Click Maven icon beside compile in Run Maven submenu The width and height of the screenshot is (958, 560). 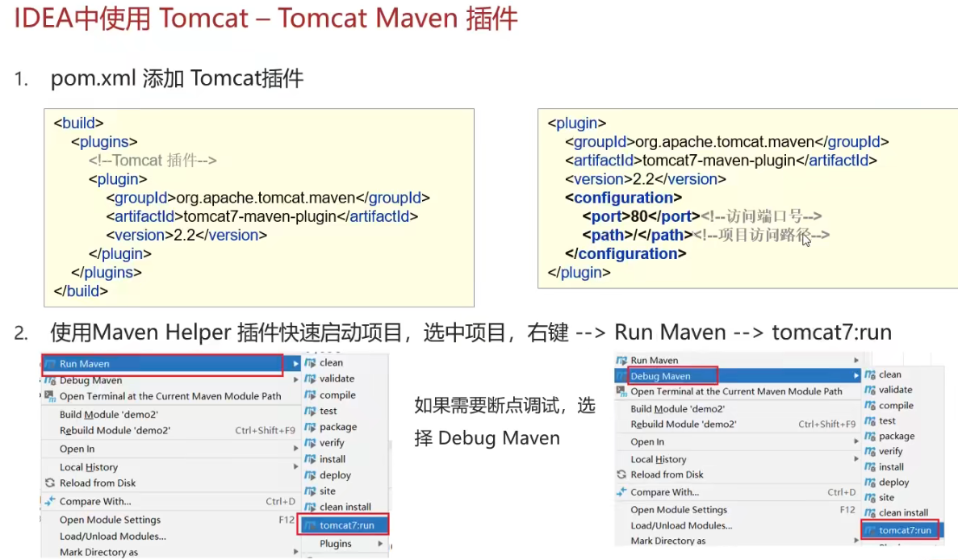(311, 395)
